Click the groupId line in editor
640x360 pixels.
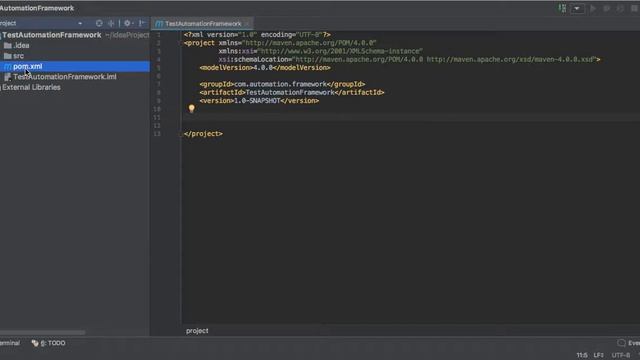coord(282,84)
